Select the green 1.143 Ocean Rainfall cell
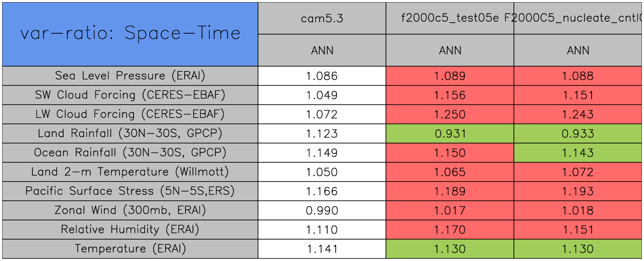The image size is (644, 261). click(x=578, y=153)
